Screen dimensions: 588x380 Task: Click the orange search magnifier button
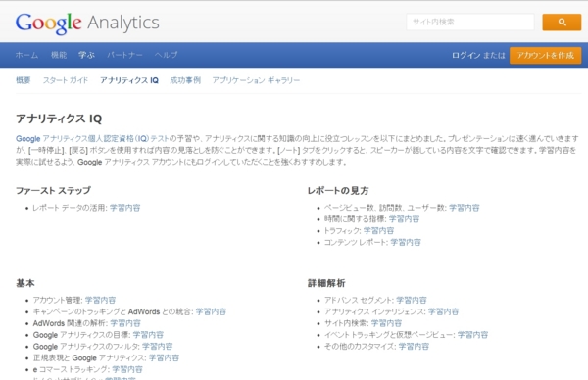[562, 23]
